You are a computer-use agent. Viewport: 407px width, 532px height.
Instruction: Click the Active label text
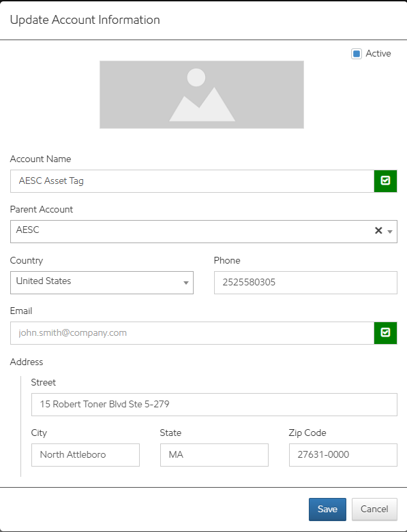click(x=378, y=54)
